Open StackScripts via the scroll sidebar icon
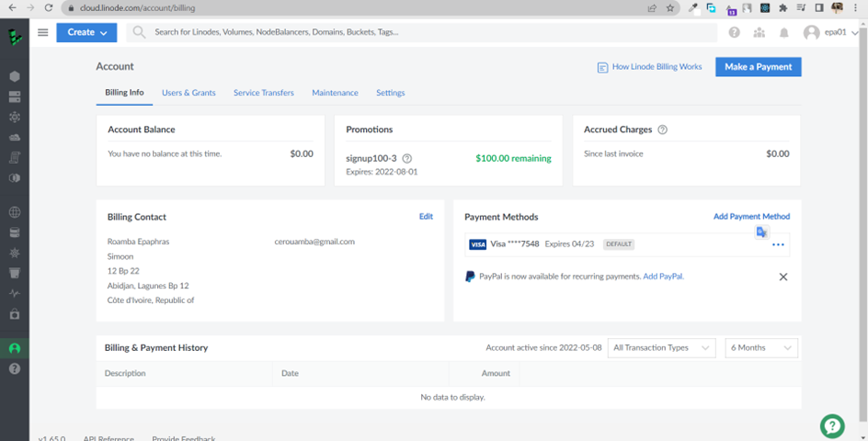868x441 pixels. (15, 158)
